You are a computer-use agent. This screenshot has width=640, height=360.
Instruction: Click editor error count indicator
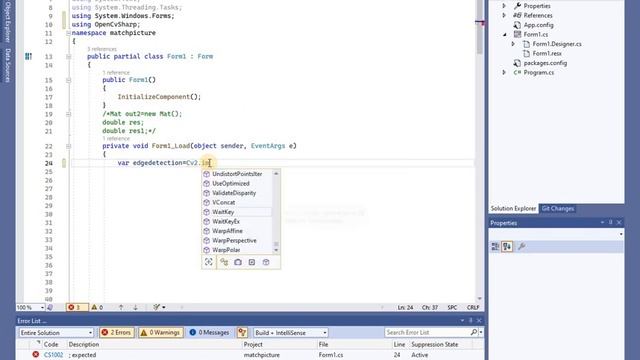pyautogui.click(x=77, y=307)
